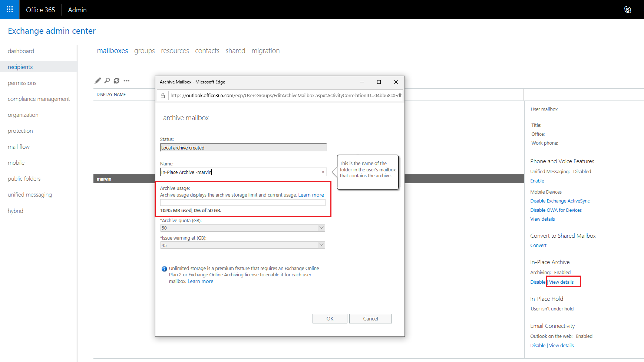
Task: Click the archive Name input field
Action: 243,172
